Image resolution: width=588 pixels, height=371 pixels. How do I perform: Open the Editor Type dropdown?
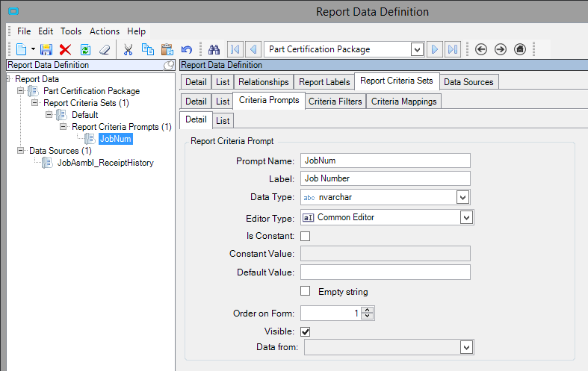[467, 217]
